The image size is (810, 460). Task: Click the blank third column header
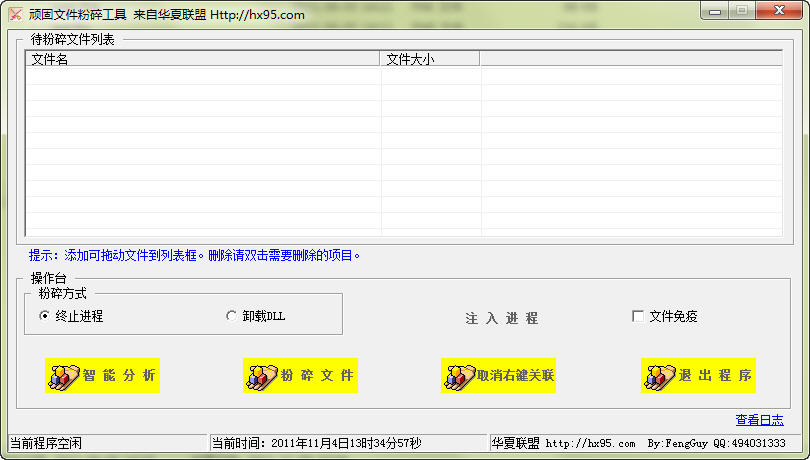(630, 59)
